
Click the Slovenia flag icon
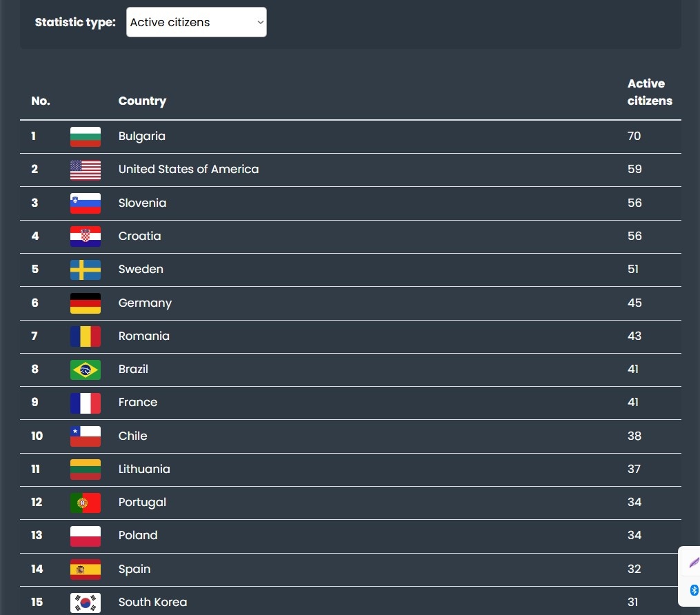point(86,203)
